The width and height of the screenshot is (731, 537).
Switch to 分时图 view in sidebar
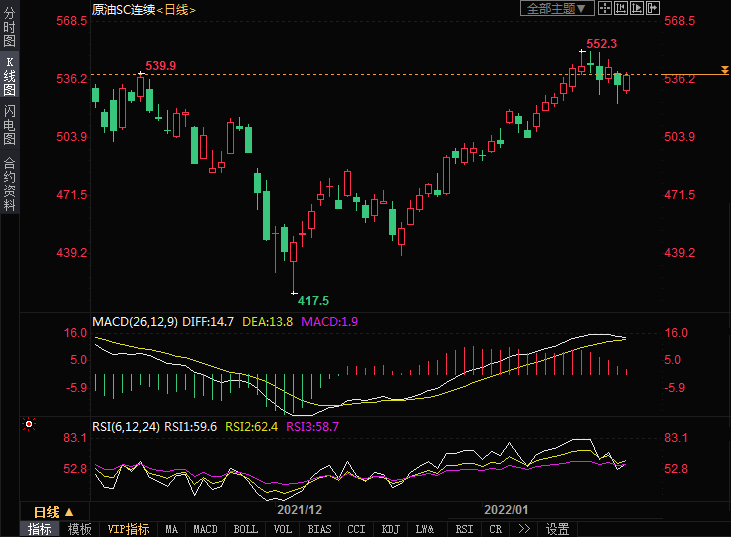[x=9, y=28]
